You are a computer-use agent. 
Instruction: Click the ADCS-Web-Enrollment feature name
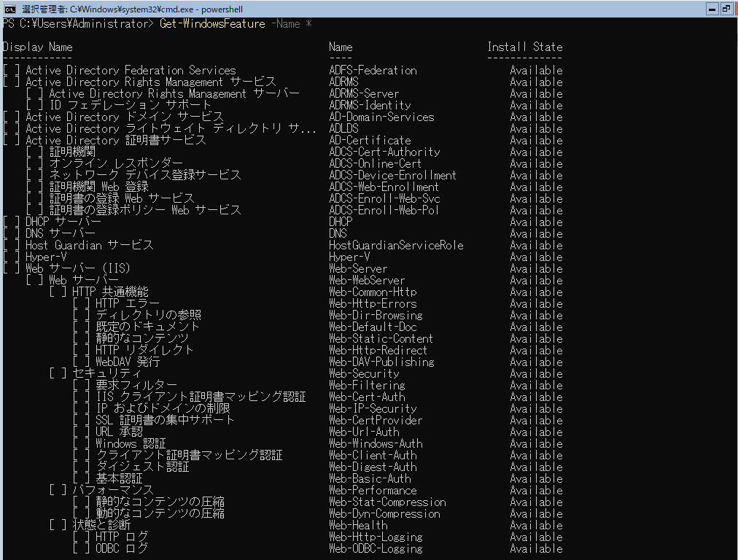384,187
